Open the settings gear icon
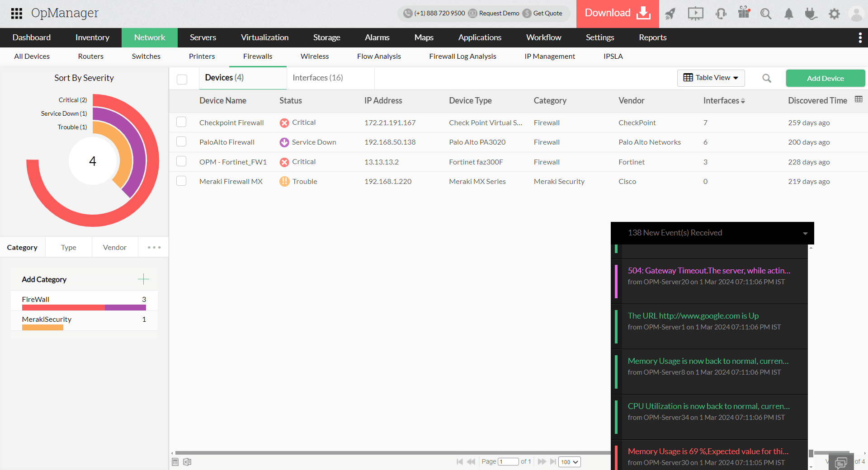868x470 pixels. pyautogui.click(x=834, y=14)
